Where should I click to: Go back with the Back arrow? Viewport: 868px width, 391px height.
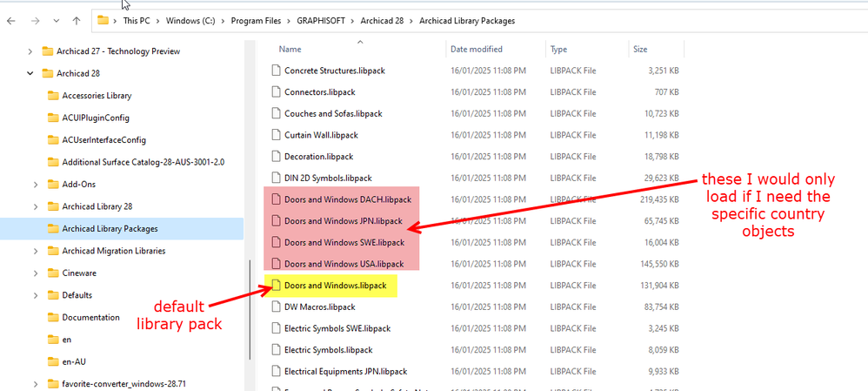(x=11, y=21)
